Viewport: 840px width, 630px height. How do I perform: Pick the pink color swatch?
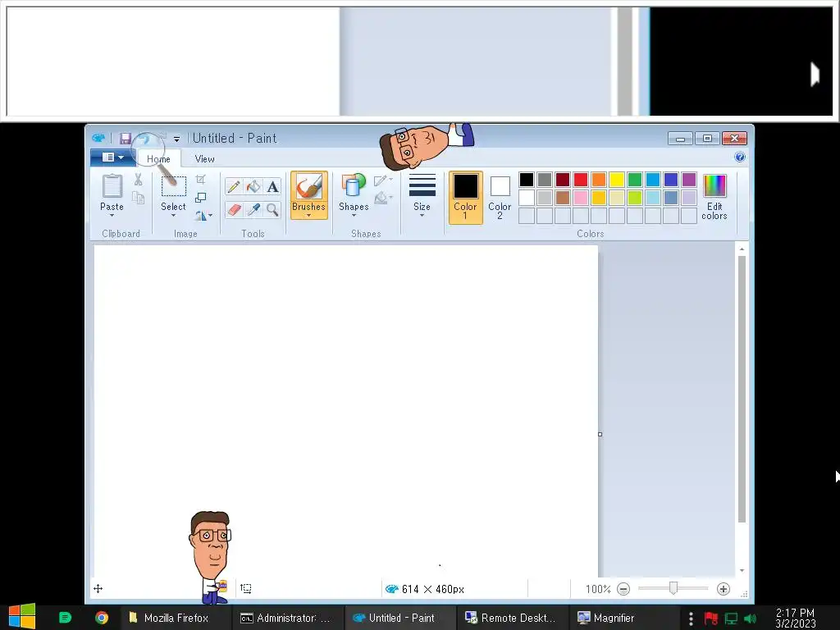tap(581, 198)
